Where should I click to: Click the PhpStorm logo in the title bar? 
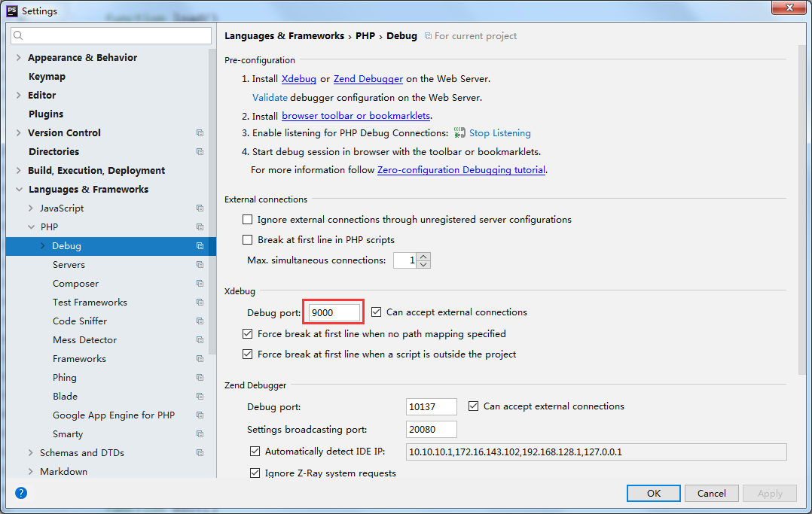(x=12, y=11)
